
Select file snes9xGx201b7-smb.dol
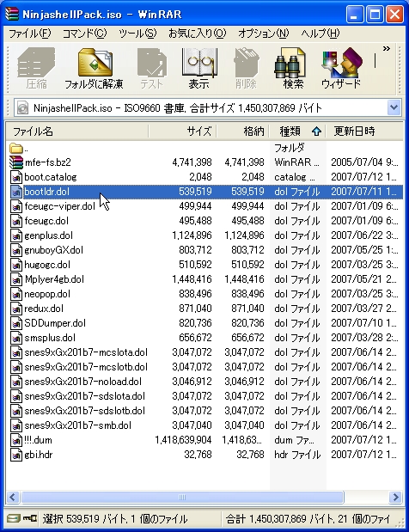coord(77,425)
